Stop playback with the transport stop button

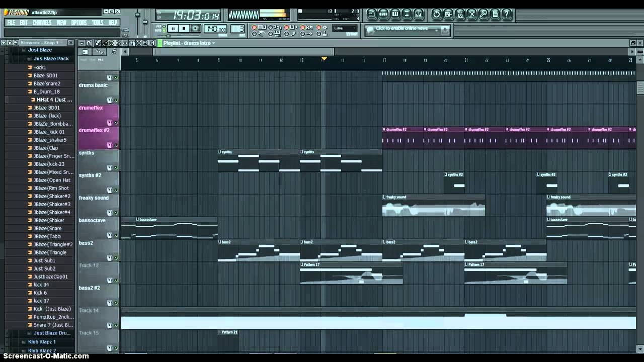click(184, 29)
